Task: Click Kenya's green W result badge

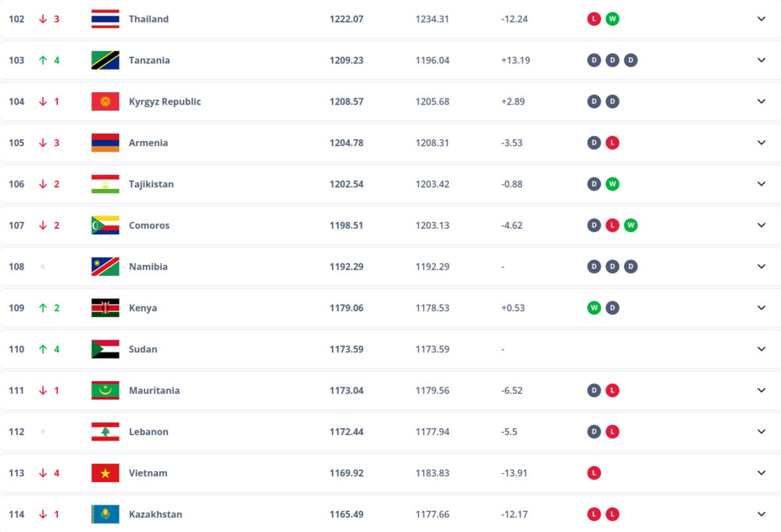Action: (x=594, y=308)
